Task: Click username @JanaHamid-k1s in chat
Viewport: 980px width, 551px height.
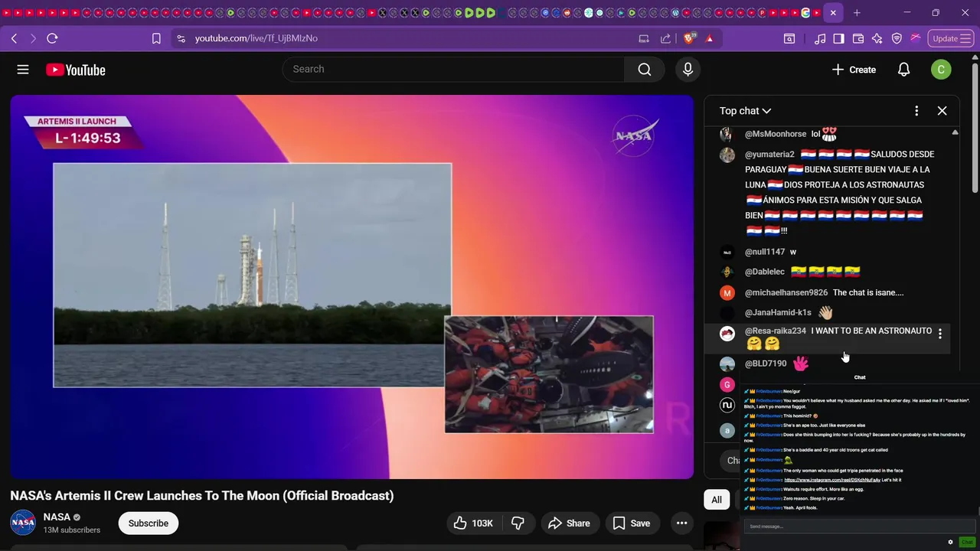Action: point(778,313)
